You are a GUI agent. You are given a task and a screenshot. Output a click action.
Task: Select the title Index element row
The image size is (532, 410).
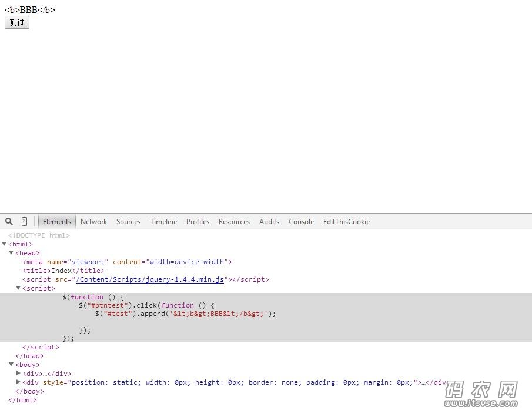(x=63, y=271)
